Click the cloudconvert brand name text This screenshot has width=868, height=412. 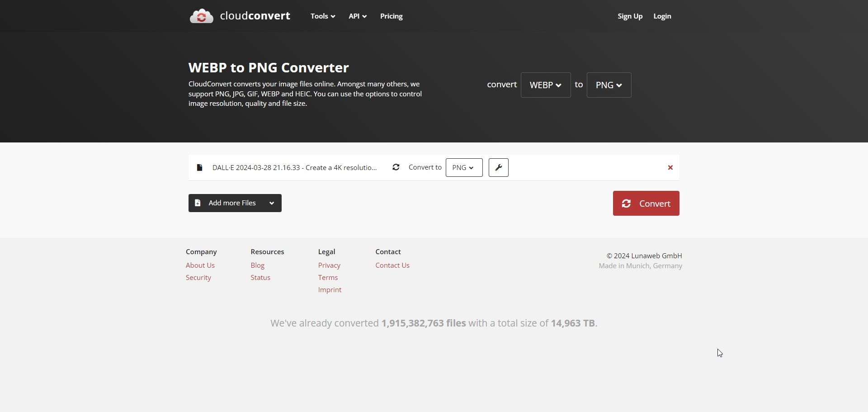point(255,16)
